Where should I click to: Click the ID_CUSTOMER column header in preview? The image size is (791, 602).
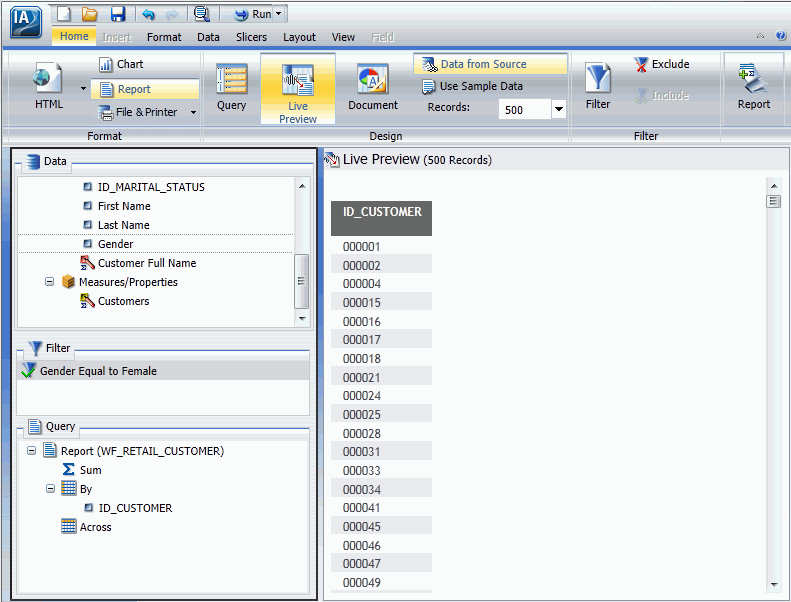381,218
